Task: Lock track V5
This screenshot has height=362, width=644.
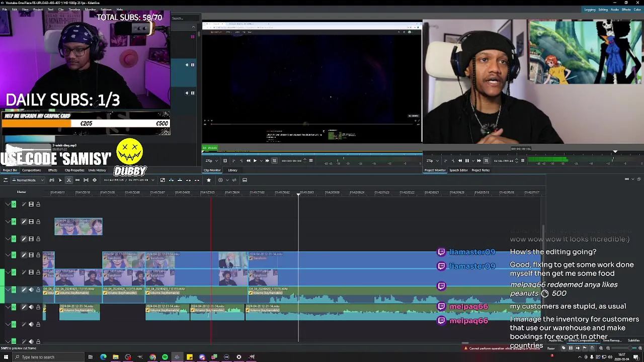Action: click(x=38, y=204)
